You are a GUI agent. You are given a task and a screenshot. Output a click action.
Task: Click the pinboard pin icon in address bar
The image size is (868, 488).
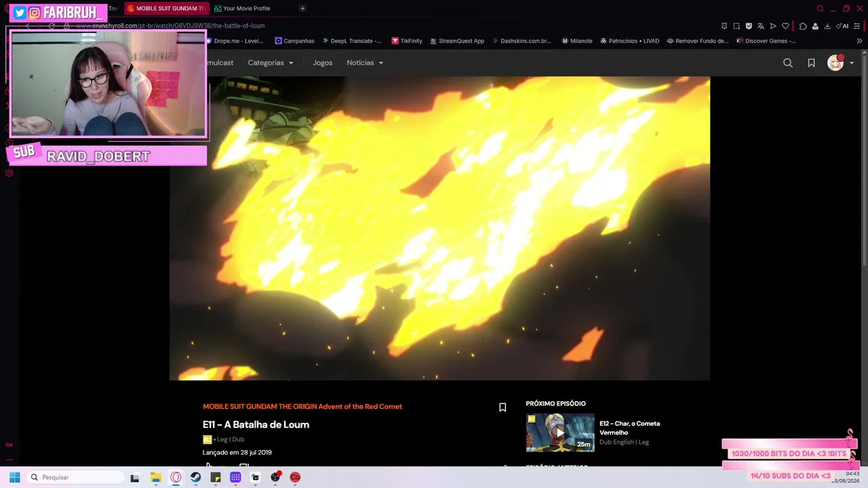tap(724, 26)
